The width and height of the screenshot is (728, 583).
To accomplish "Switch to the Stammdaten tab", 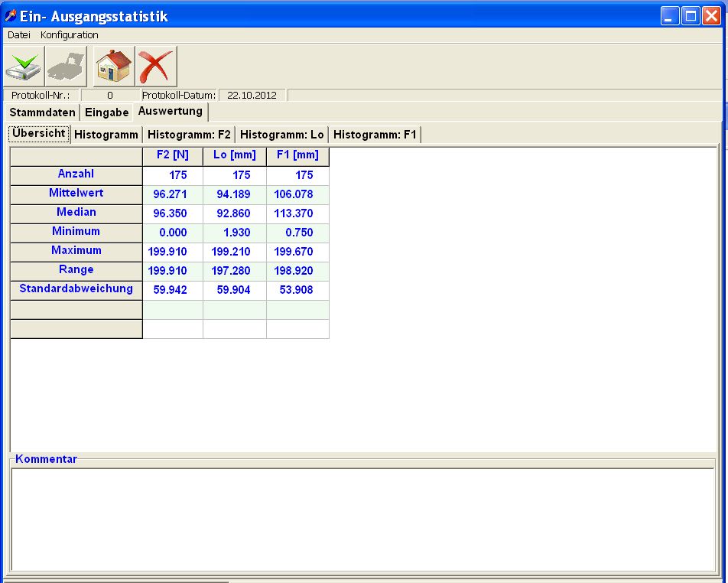I will (x=43, y=112).
